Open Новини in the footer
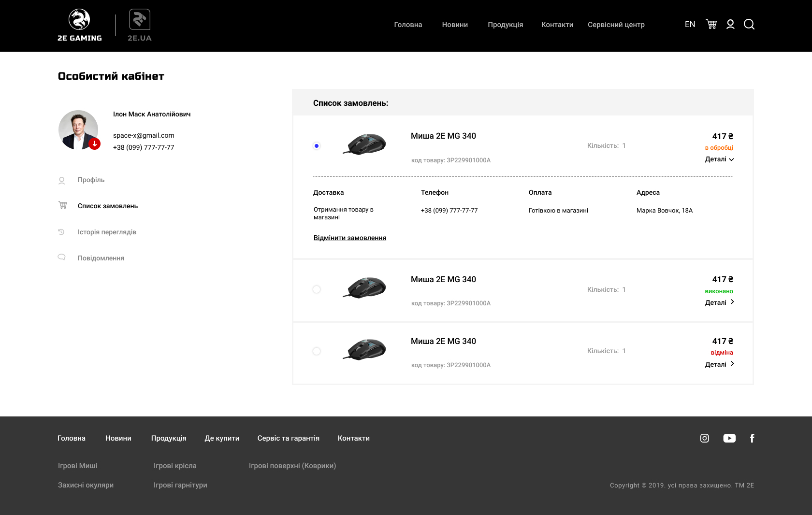Image resolution: width=812 pixels, height=515 pixels. [x=118, y=438]
